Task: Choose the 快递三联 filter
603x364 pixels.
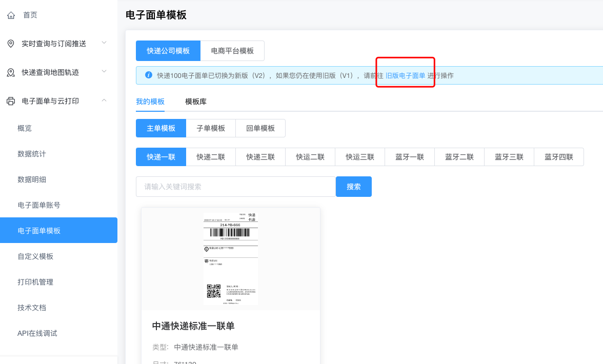Action: (x=260, y=157)
